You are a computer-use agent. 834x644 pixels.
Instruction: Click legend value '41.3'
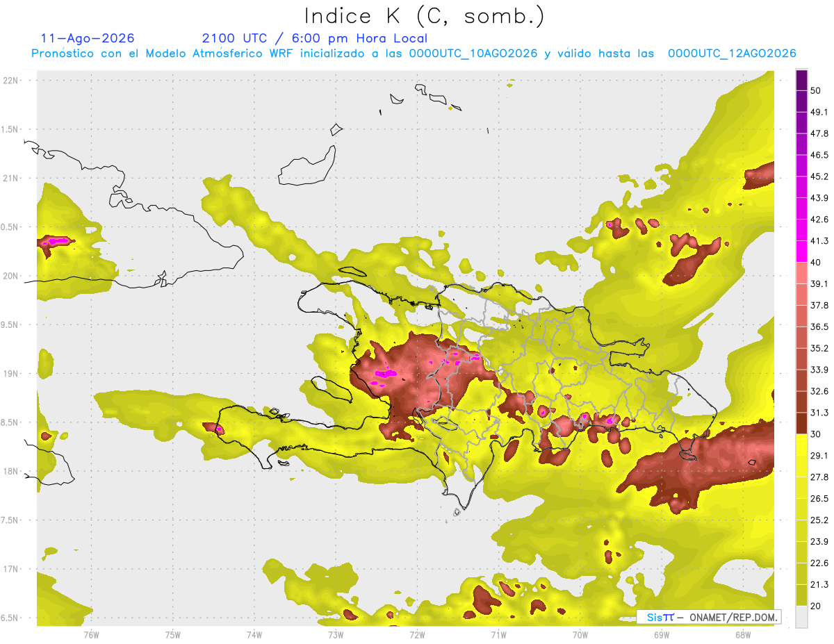tap(819, 241)
